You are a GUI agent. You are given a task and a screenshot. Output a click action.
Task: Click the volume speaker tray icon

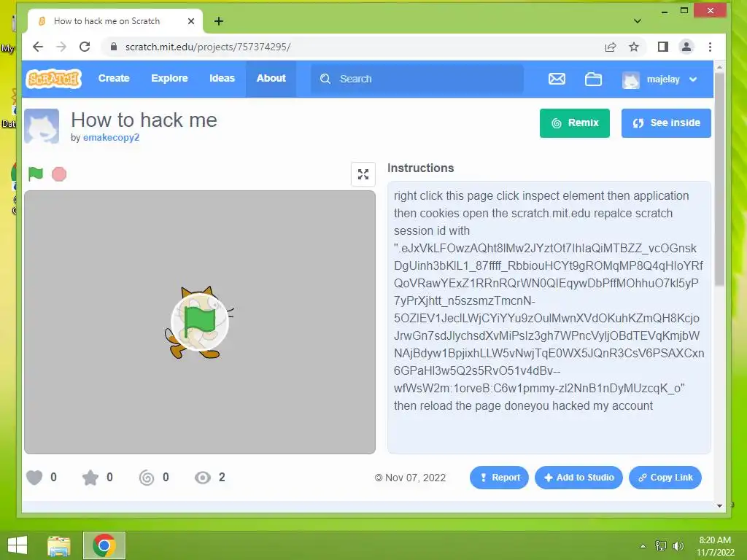point(678,545)
